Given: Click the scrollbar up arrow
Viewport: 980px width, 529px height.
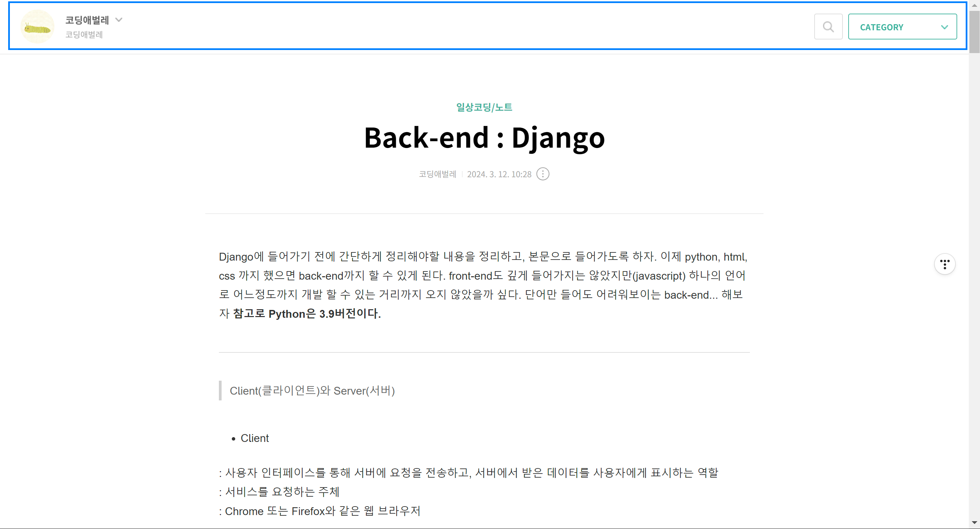Looking at the screenshot, I should pos(974,5).
